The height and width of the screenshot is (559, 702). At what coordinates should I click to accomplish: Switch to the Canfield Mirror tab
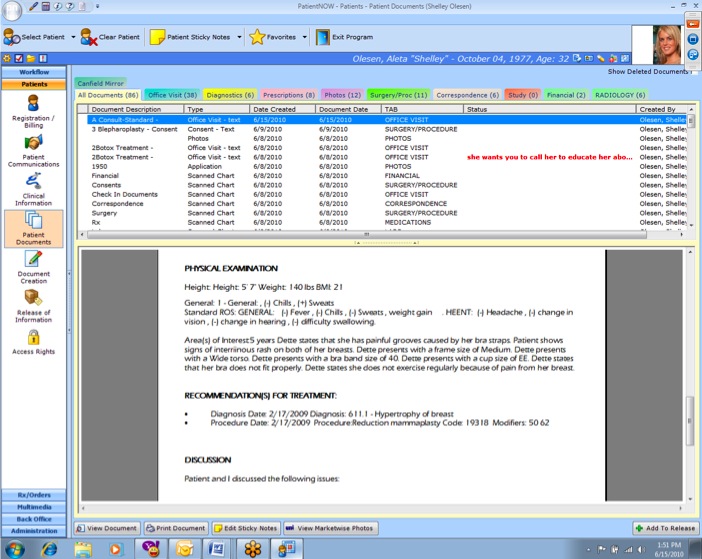(100, 83)
